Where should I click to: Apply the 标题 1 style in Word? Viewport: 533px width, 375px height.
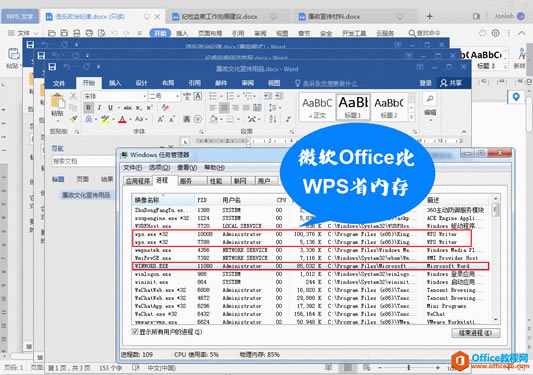pyautogui.click(x=353, y=107)
